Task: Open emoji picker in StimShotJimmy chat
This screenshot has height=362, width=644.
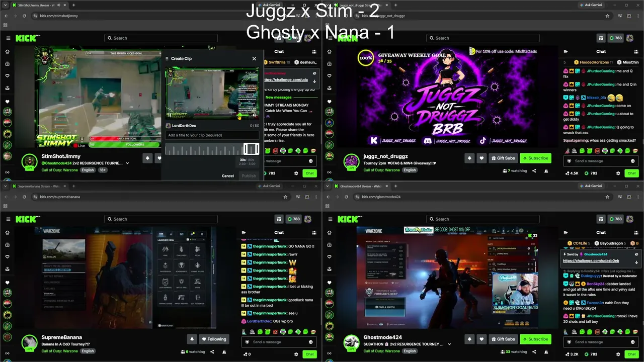Action: pyautogui.click(x=310, y=161)
